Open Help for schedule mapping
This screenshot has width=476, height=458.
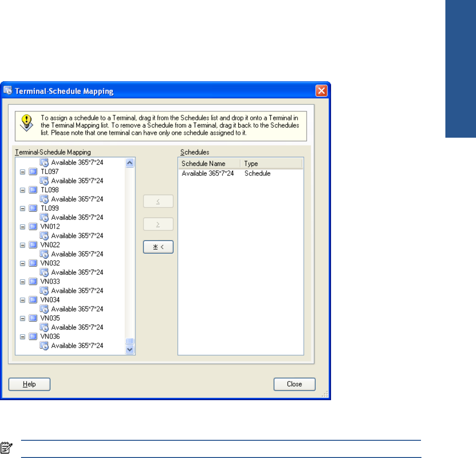pos(30,384)
